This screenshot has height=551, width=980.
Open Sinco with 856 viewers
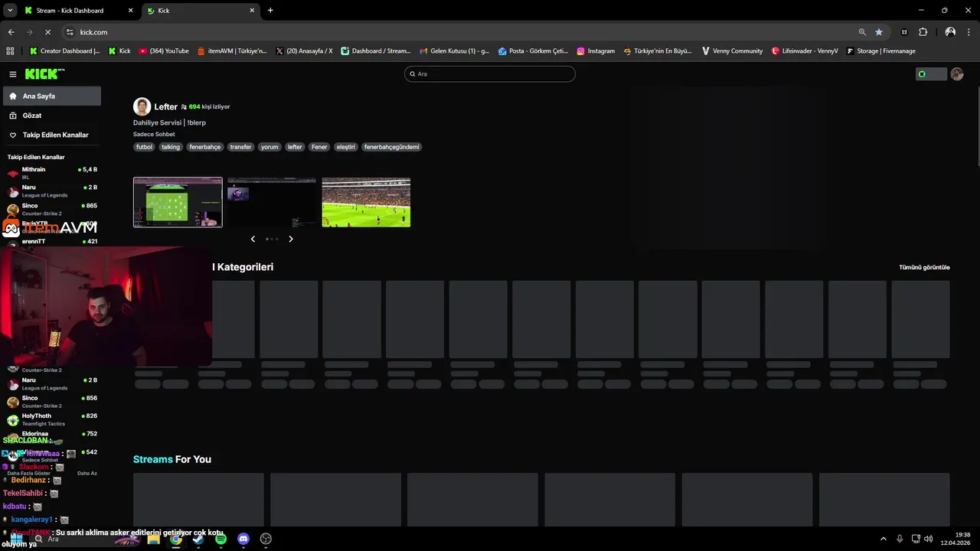pyautogui.click(x=52, y=402)
